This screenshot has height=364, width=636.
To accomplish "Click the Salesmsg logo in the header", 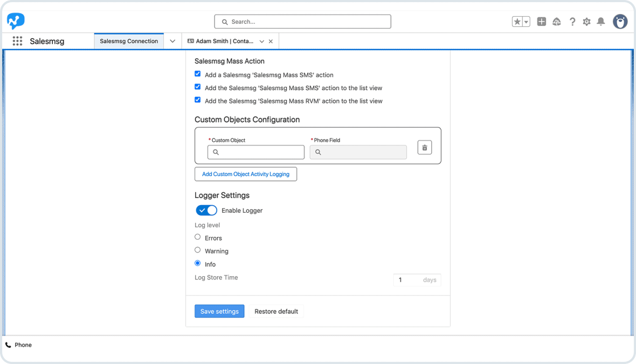I will 15,21.
